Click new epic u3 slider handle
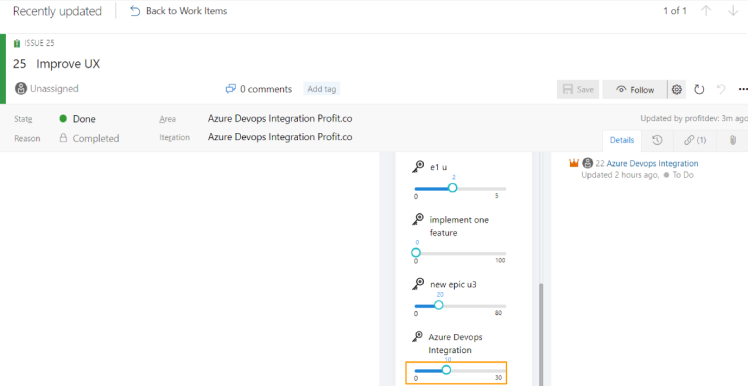 438,305
